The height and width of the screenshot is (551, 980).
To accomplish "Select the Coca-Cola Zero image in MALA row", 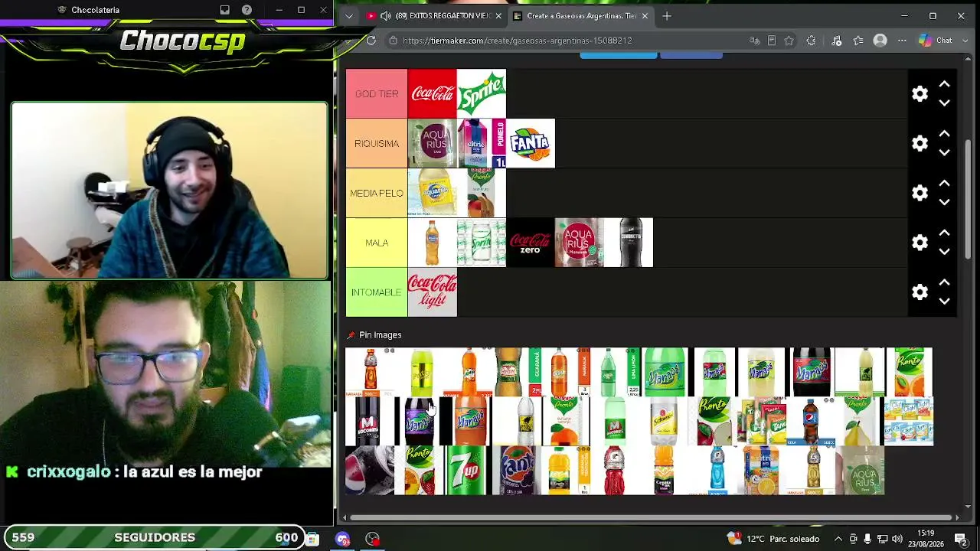I will coord(531,243).
